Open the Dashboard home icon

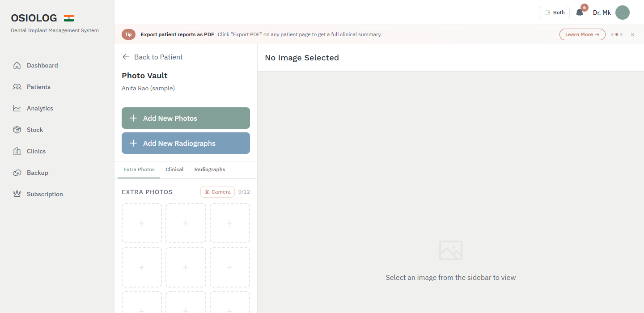click(x=17, y=65)
